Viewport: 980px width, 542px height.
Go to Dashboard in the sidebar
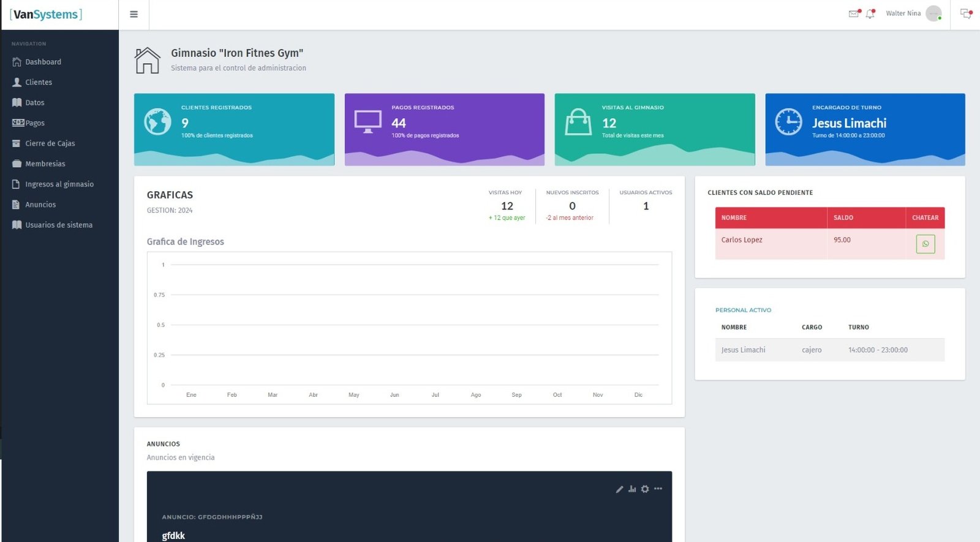[x=43, y=62]
